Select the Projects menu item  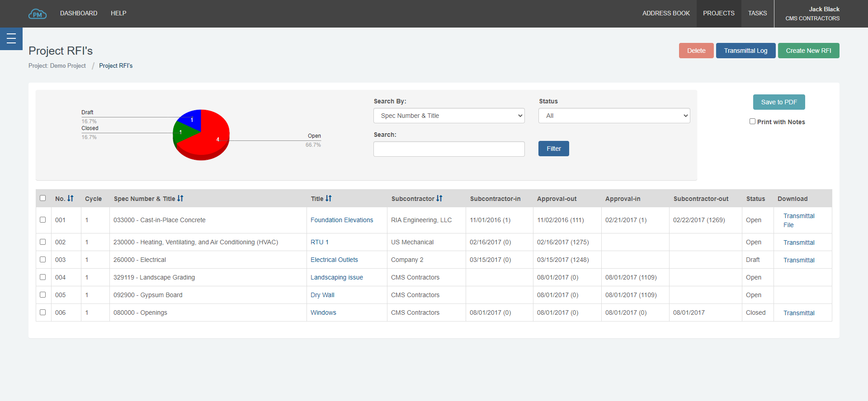719,13
